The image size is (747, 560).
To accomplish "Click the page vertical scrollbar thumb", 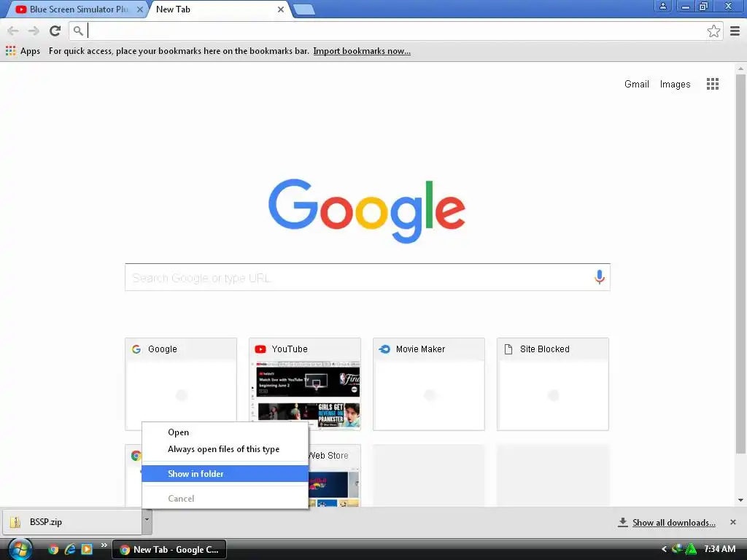I will tap(740, 264).
